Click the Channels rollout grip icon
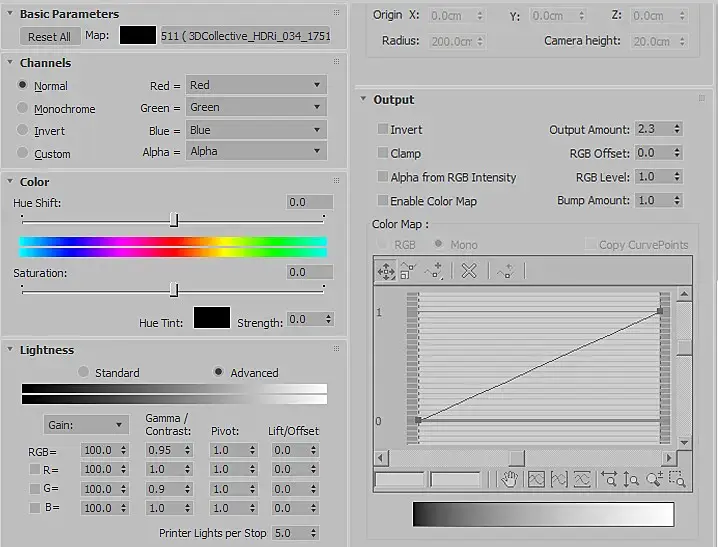The image size is (718, 547). [x=337, y=62]
